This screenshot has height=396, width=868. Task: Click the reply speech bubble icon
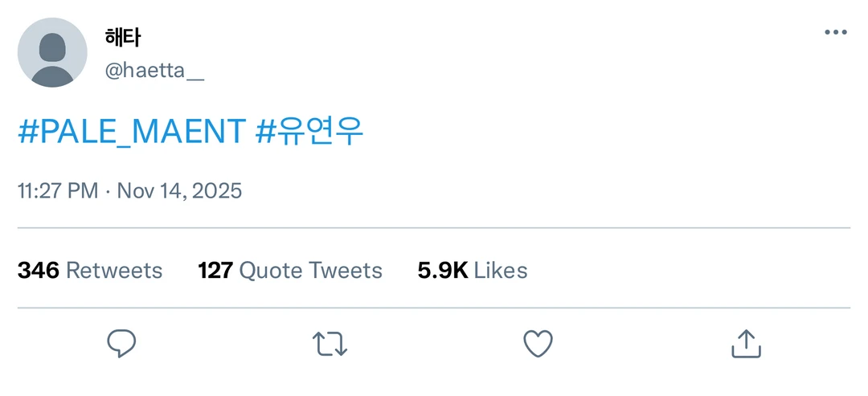tap(121, 344)
